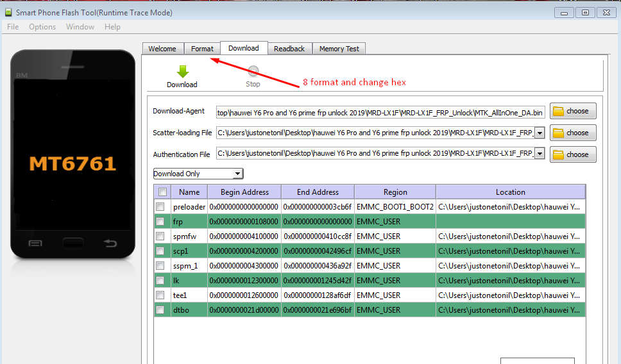Click the Region column header
The image size is (621, 364).
395,192
